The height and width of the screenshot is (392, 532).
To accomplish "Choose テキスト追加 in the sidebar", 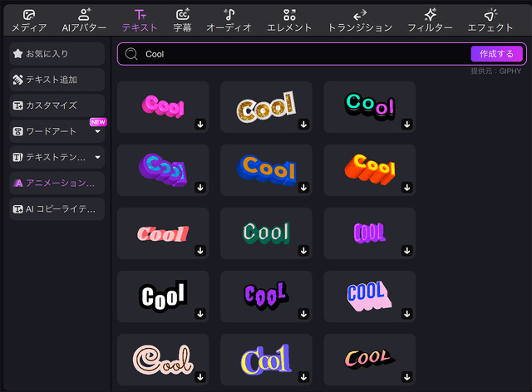I will pos(57,80).
